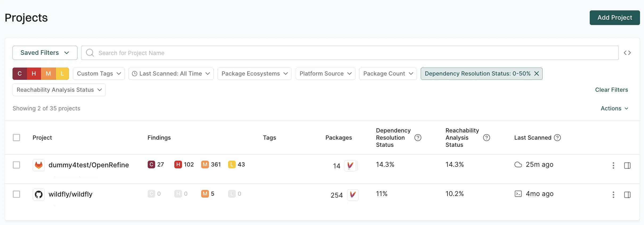Click Dependency Resolution Status help icon

[x=418, y=137]
